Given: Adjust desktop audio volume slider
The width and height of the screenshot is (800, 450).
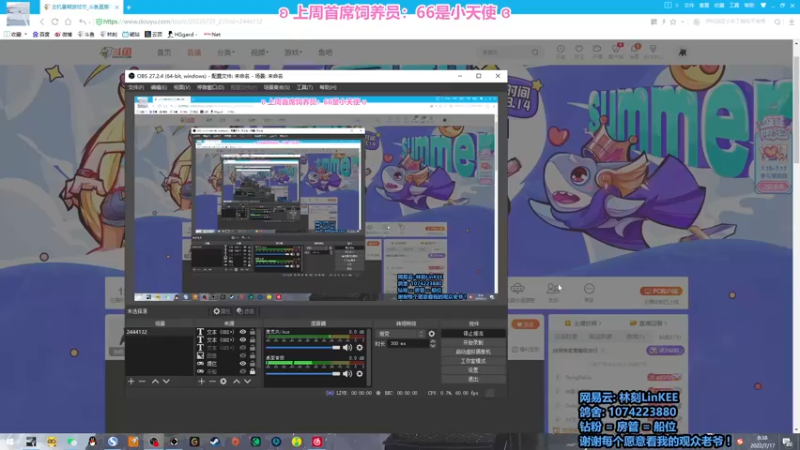Looking at the screenshot, I should tap(303, 373).
